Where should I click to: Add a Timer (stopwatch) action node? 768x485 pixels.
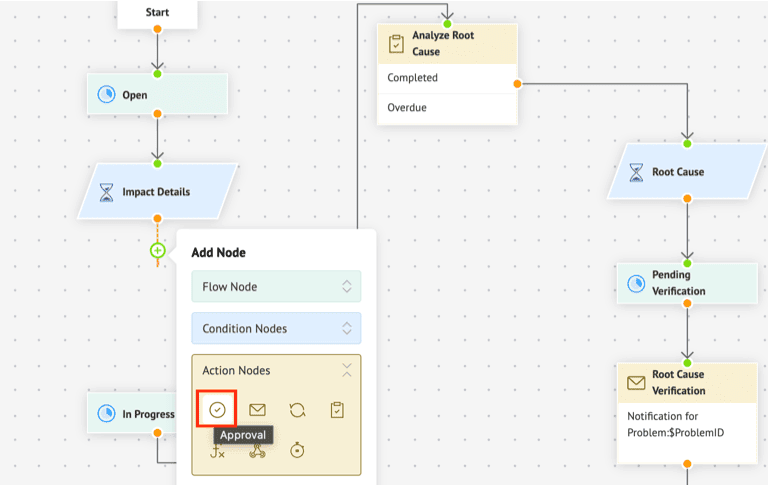[x=297, y=450]
